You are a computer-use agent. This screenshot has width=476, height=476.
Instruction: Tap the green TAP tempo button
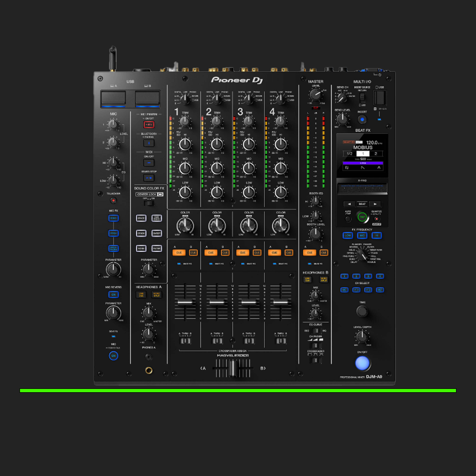click(x=362, y=217)
